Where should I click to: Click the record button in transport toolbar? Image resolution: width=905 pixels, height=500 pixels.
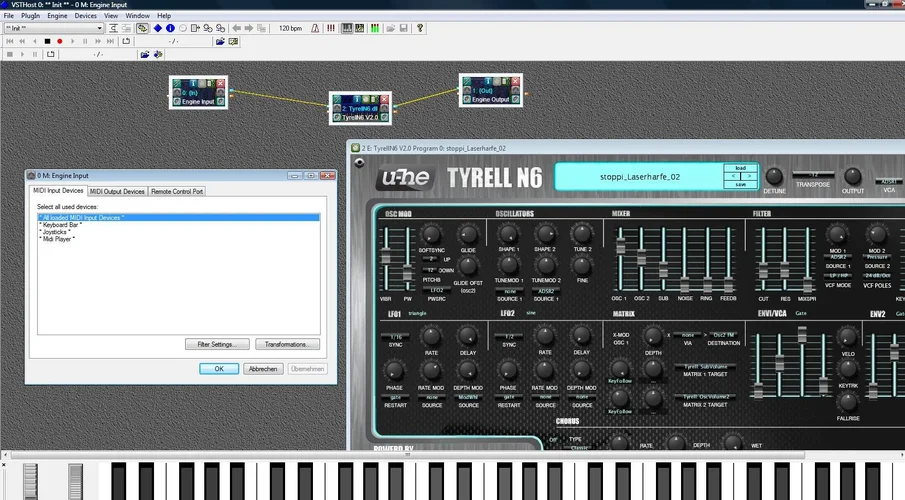(60, 41)
